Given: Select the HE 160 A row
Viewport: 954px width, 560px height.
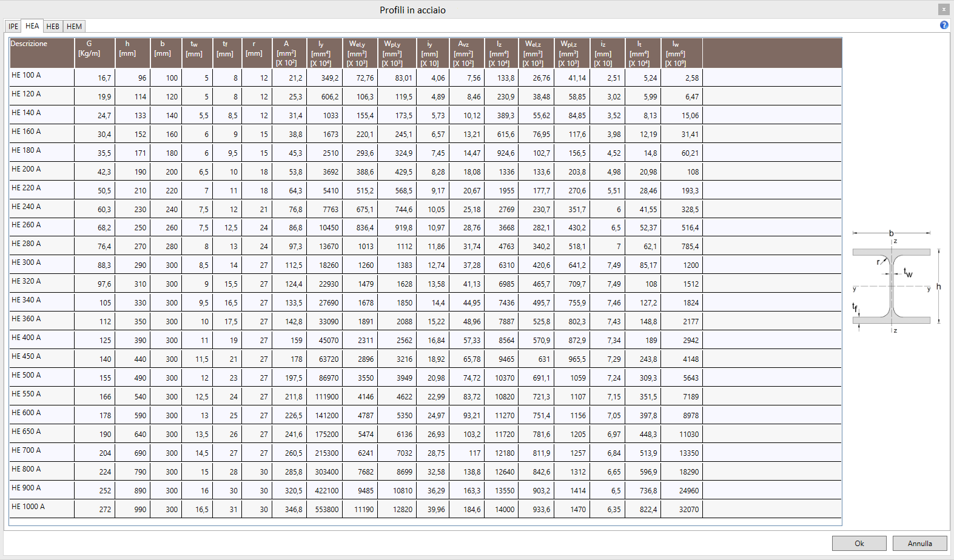Looking at the screenshot, I should pyautogui.click(x=426, y=134).
